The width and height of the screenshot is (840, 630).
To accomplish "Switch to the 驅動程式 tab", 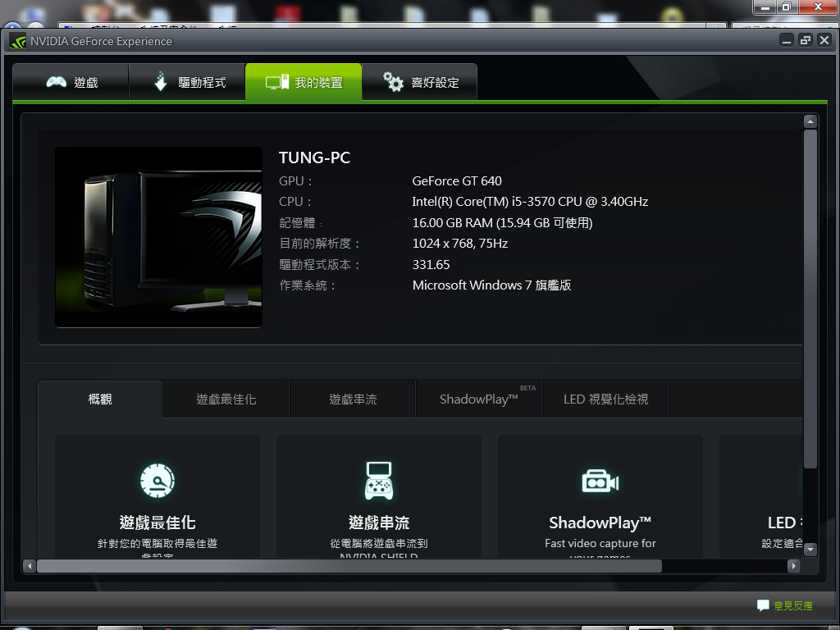I will [x=187, y=82].
